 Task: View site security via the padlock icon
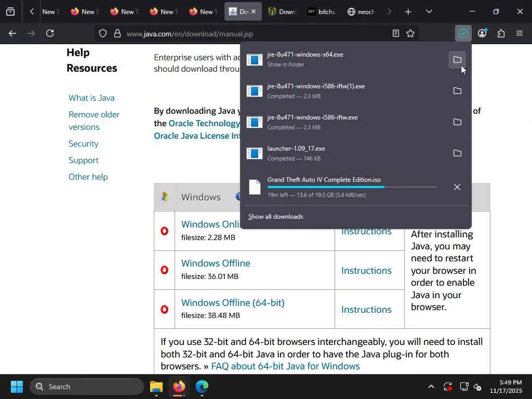coord(117,34)
